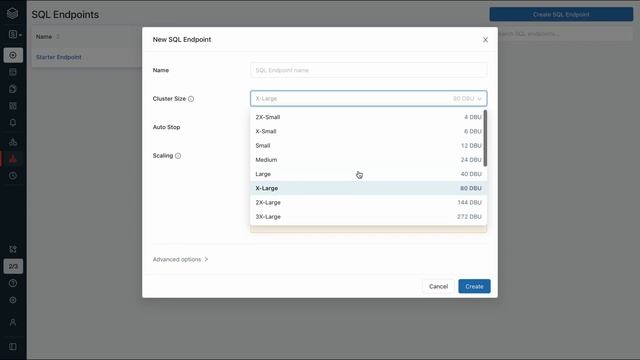Choose the Small 12 DBU cluster size

pyautogui.click(x=368, y=146)
